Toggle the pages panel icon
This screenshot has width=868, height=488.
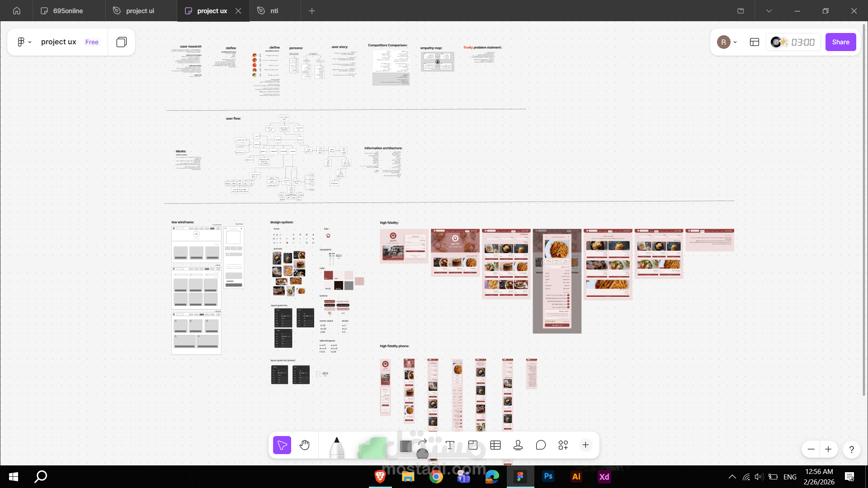click(121, 42)
